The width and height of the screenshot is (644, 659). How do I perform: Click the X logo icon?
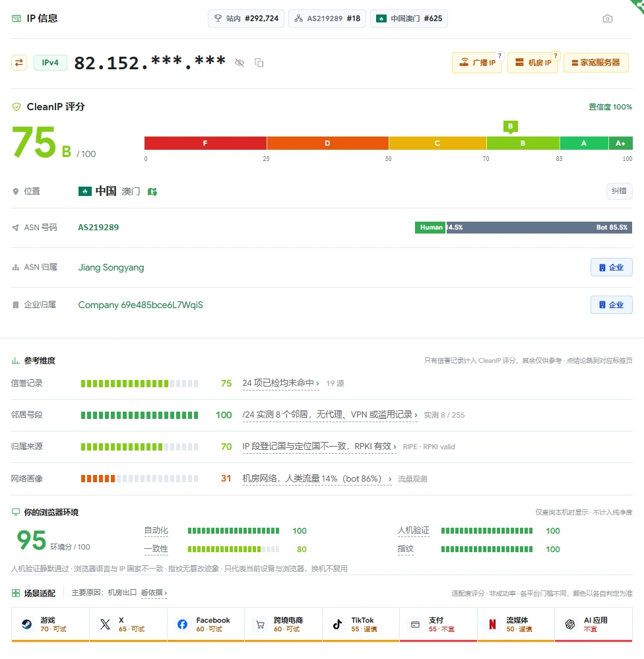pyautogui.click(x=105, y=624)
